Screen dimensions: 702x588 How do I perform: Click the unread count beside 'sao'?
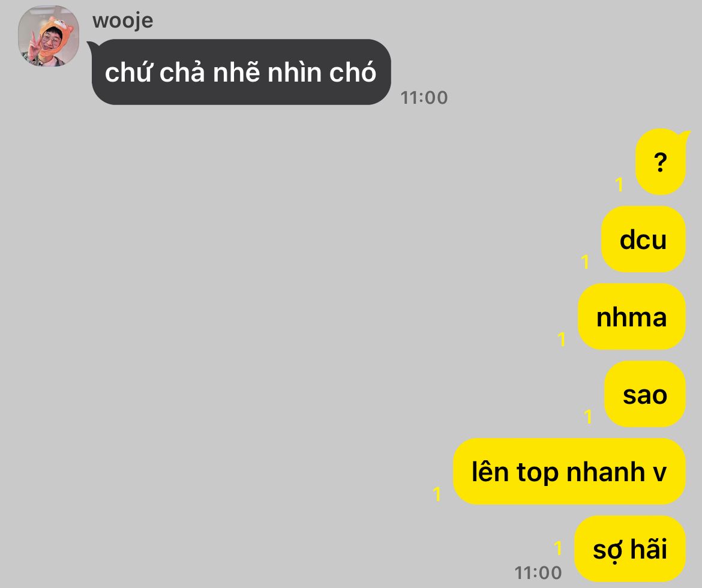point(588,417)
